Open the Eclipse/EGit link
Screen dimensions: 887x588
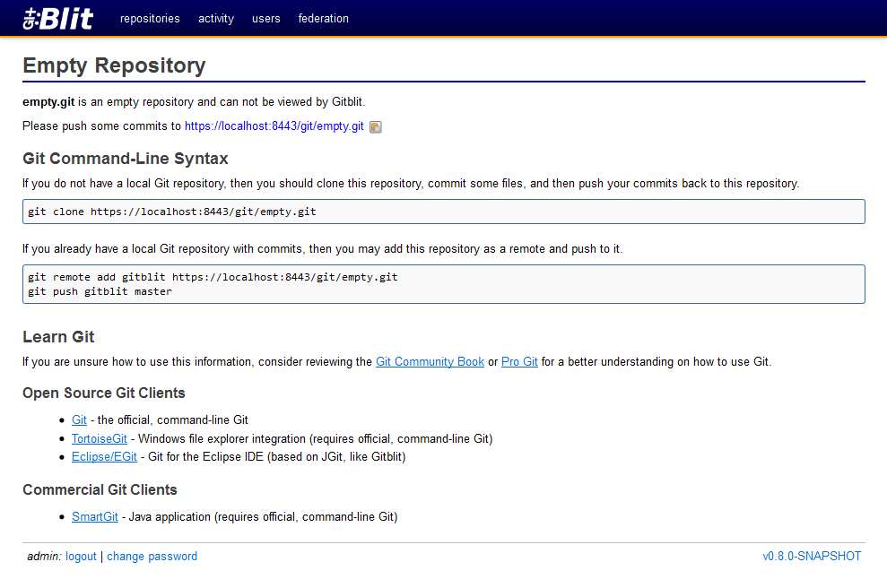tap(104, 457)
